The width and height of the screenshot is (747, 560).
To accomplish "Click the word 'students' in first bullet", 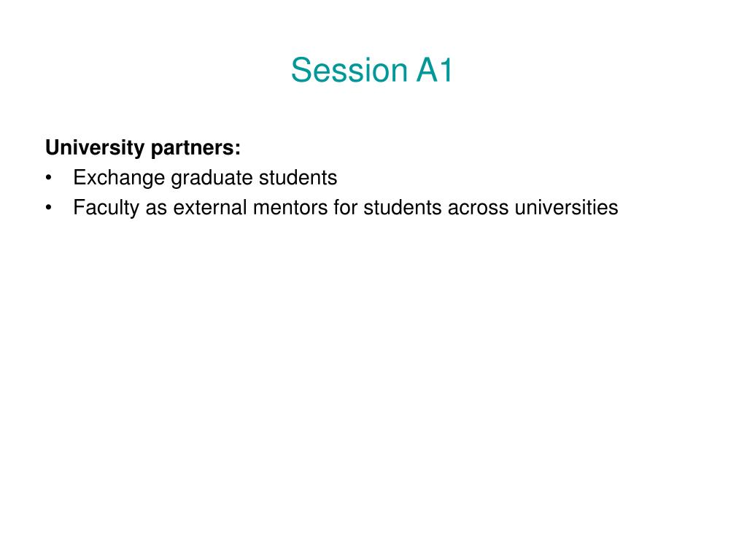I will coord(298,178).
